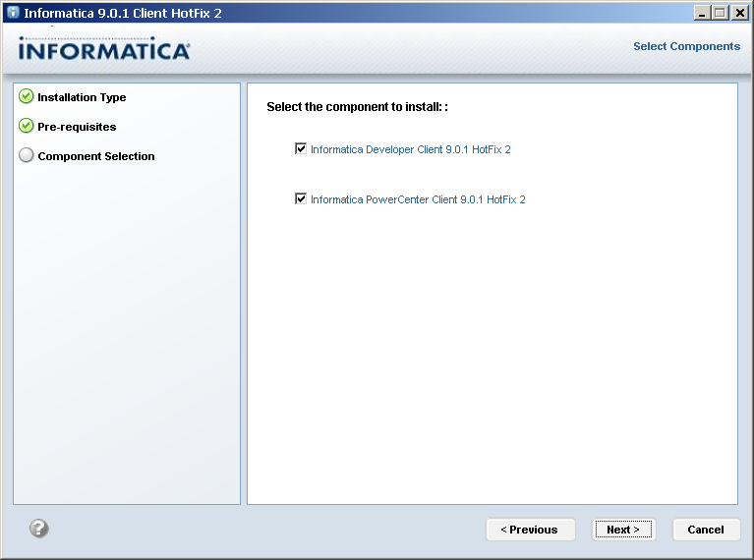The width and height of the screenshot is (754, 560).
Task: Click the Informatica PowerCenter Client label text
Action: 418,199
